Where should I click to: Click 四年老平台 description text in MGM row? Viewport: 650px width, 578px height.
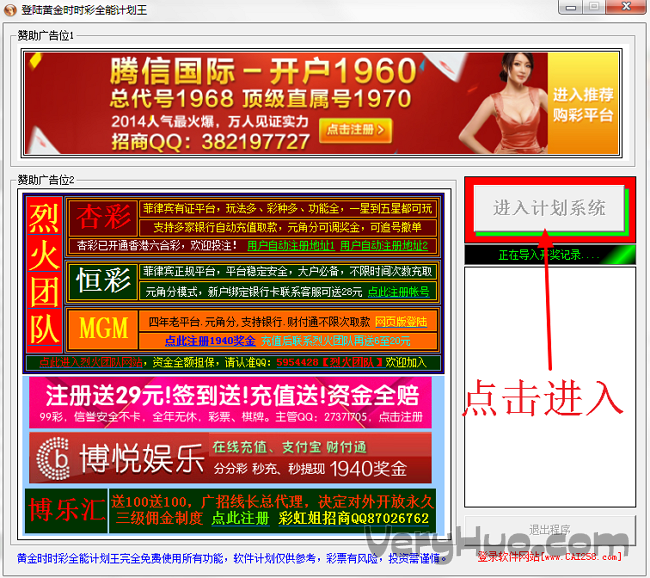click(259, 322)
